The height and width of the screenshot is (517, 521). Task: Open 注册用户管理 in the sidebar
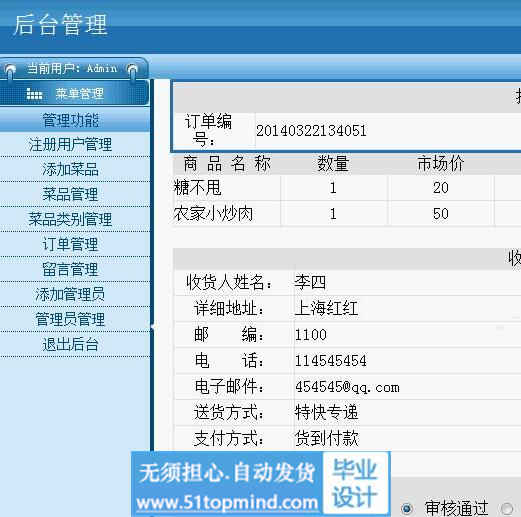(70, 145)
